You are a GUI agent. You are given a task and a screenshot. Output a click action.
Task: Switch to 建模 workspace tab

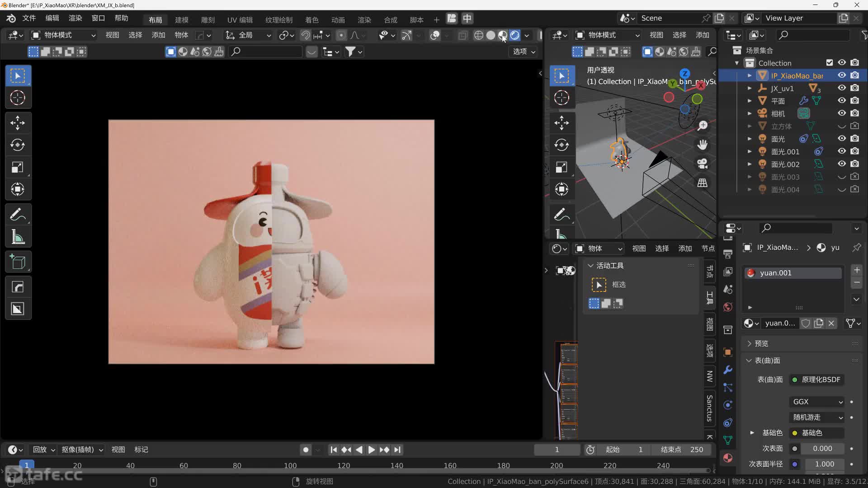[182, 20]
